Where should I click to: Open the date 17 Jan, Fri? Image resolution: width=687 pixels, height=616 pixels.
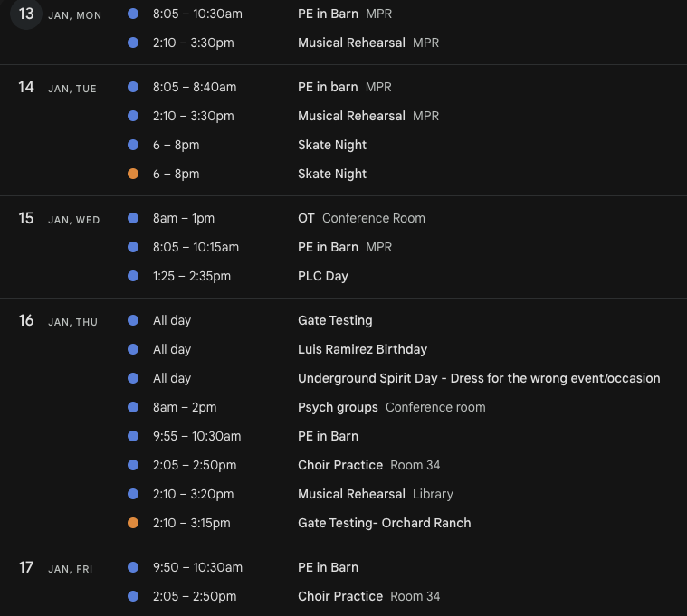26,567
